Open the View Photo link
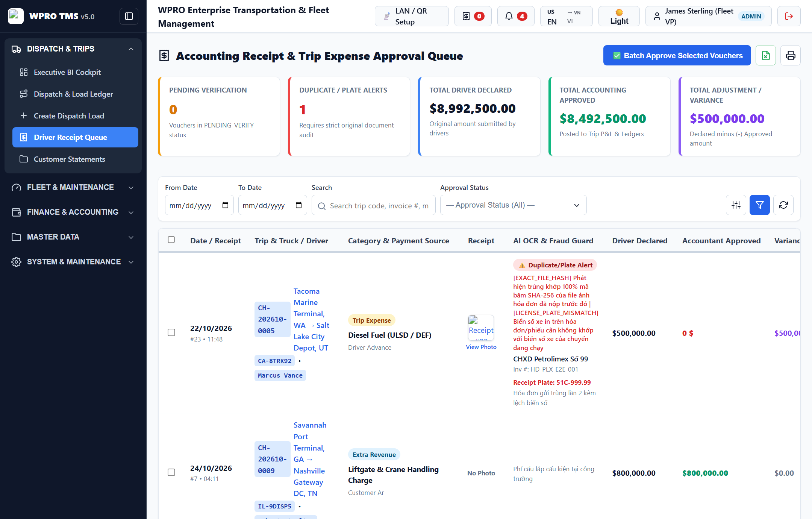 (481, 347)
